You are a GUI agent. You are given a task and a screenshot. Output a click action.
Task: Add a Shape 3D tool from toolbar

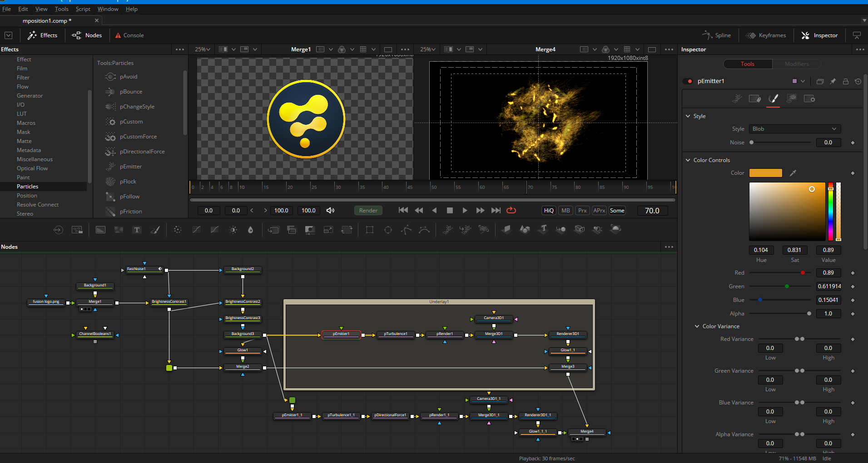click(x=525, y=230)
